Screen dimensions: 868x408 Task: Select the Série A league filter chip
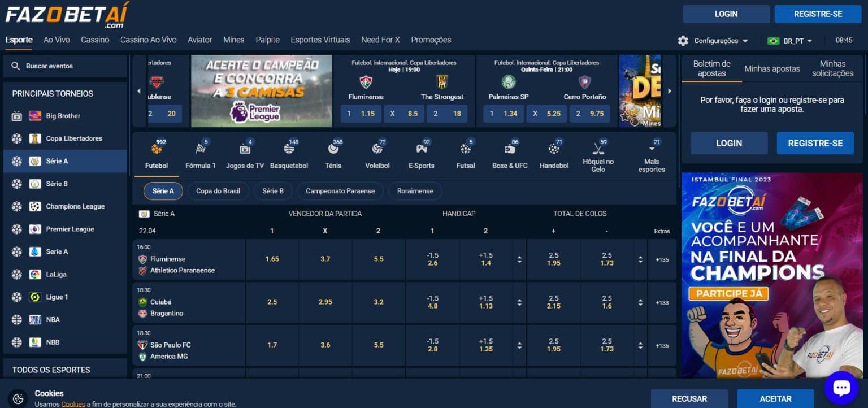click(x=163, y=191)
